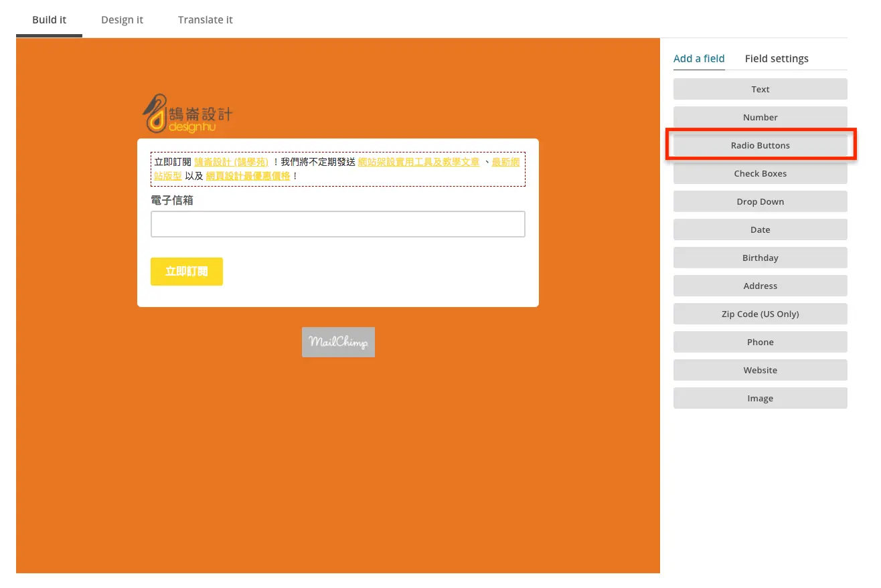Add an Image field

coord(760,398)
